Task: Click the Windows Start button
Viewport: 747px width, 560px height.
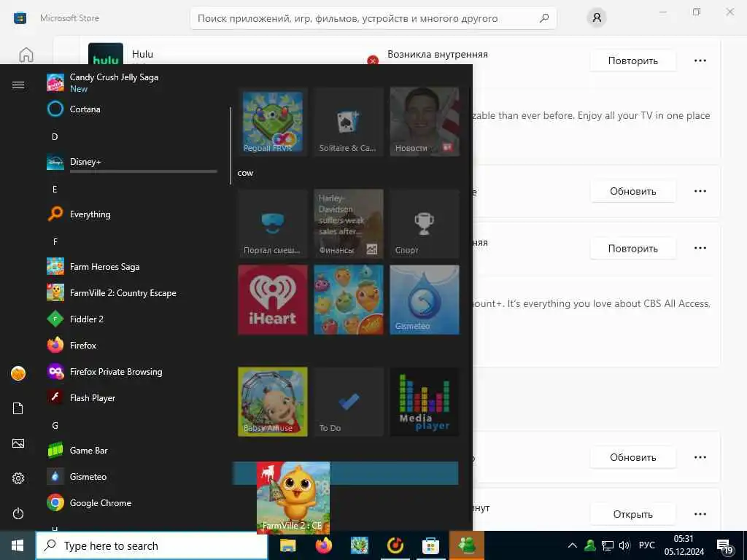Action: click(18, 545)
